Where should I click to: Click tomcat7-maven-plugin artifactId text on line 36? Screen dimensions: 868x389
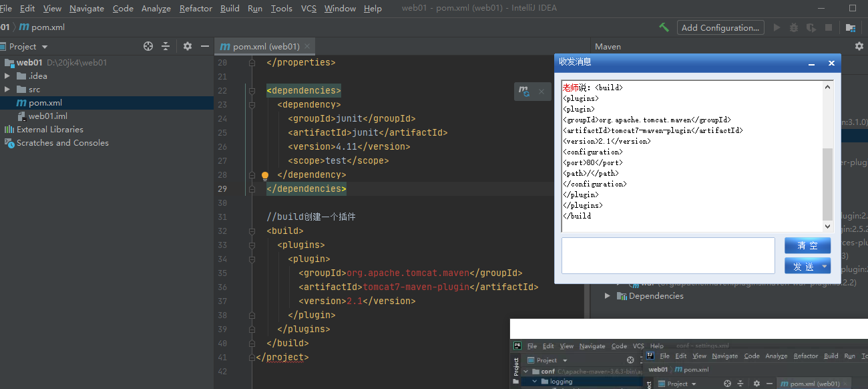pos(416,287)
